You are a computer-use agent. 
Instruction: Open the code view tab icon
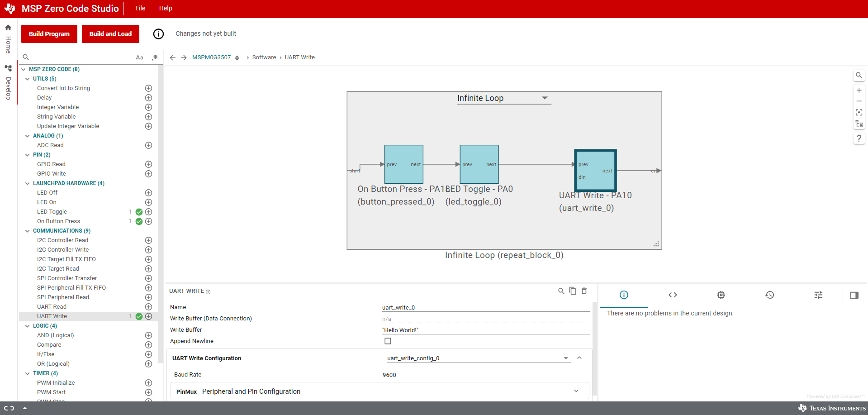[673, 295]
